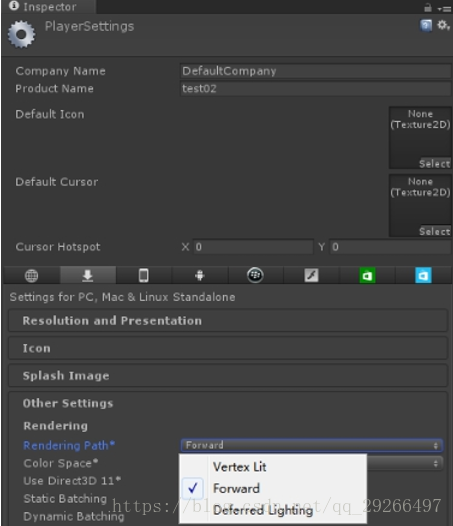Edit Cursor Hotspot X value

pyautogui.click(x=253, y=247)
